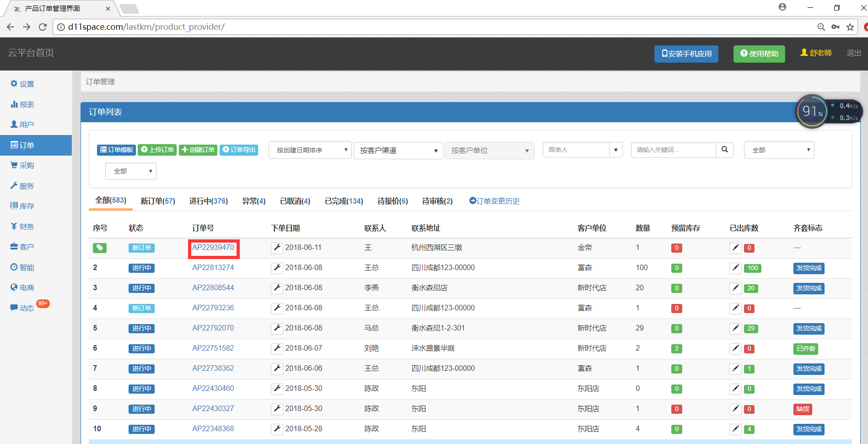Click the 上传订单 upload button
The height and width of the screenshot is (444, 868).
pyautogui.click(x=157, y=150)
